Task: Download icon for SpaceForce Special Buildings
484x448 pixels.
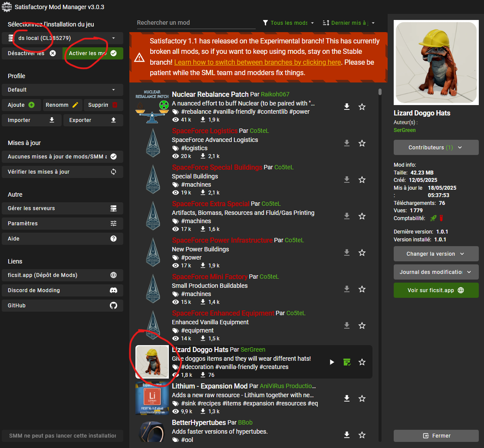Action: click(x=347, y=180)
